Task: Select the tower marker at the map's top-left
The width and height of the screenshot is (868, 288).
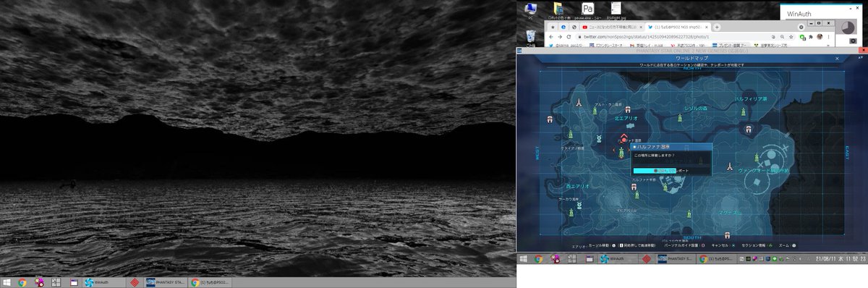Action: click(579, 102)
